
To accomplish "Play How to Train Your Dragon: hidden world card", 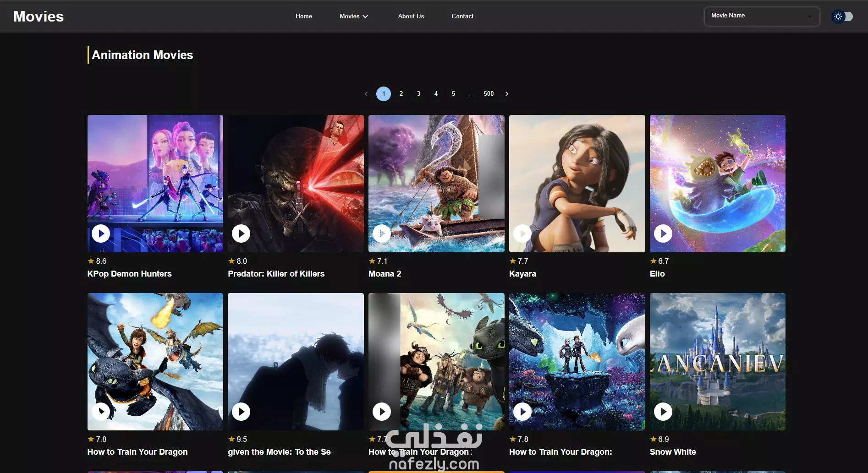I will (522, 412).
